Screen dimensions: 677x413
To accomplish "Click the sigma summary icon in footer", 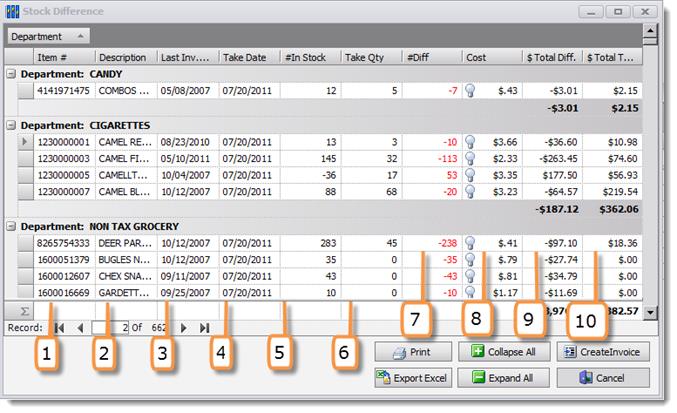I will [x=24, y=312].
